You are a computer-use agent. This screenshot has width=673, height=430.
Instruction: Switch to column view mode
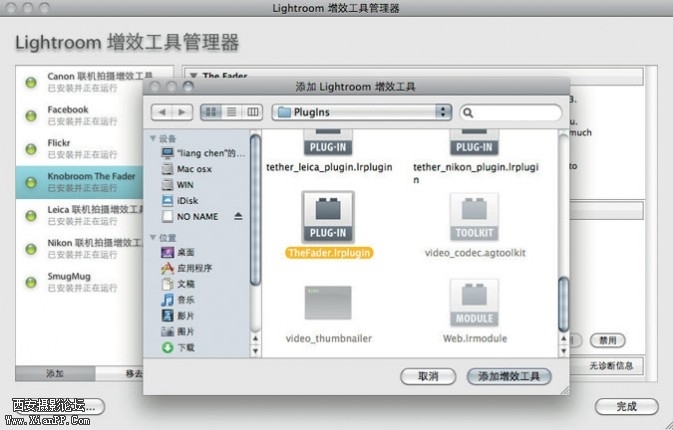click(x=253, y=111)
